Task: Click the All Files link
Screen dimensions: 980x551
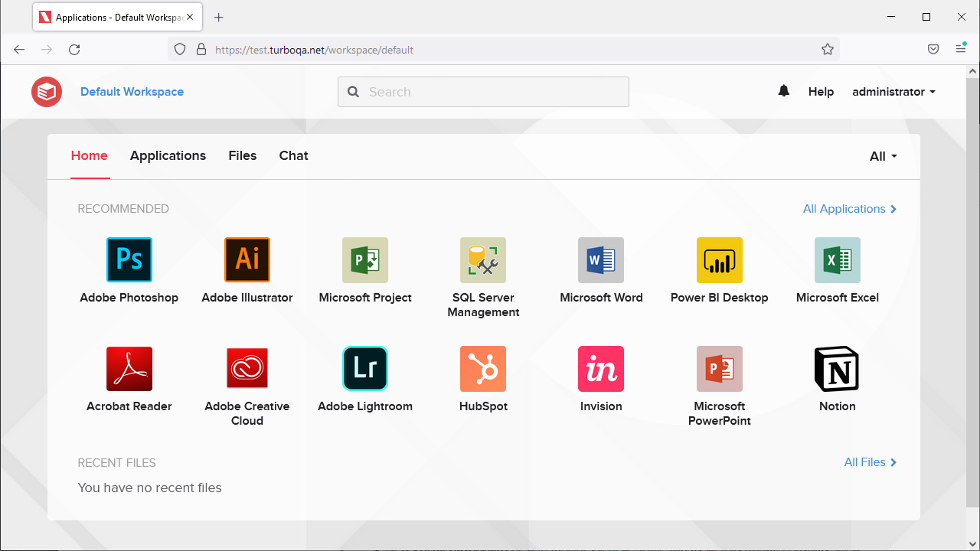Action: tap(870, 462)
